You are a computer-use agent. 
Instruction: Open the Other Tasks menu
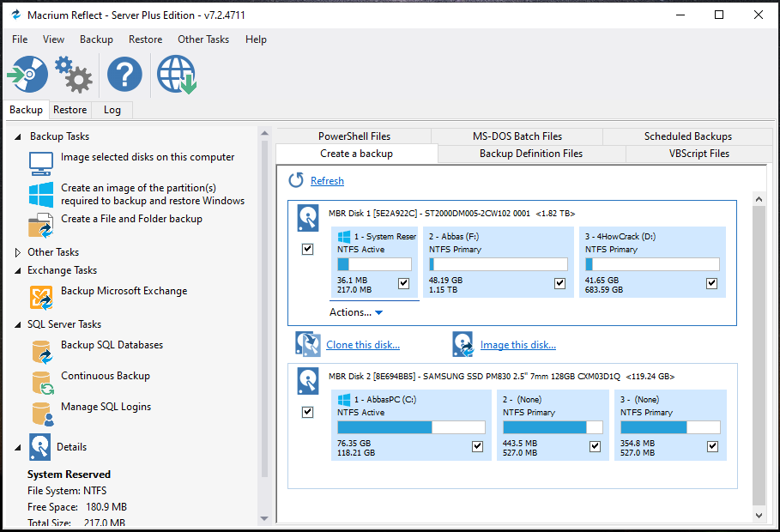click(x=203, y=39)
